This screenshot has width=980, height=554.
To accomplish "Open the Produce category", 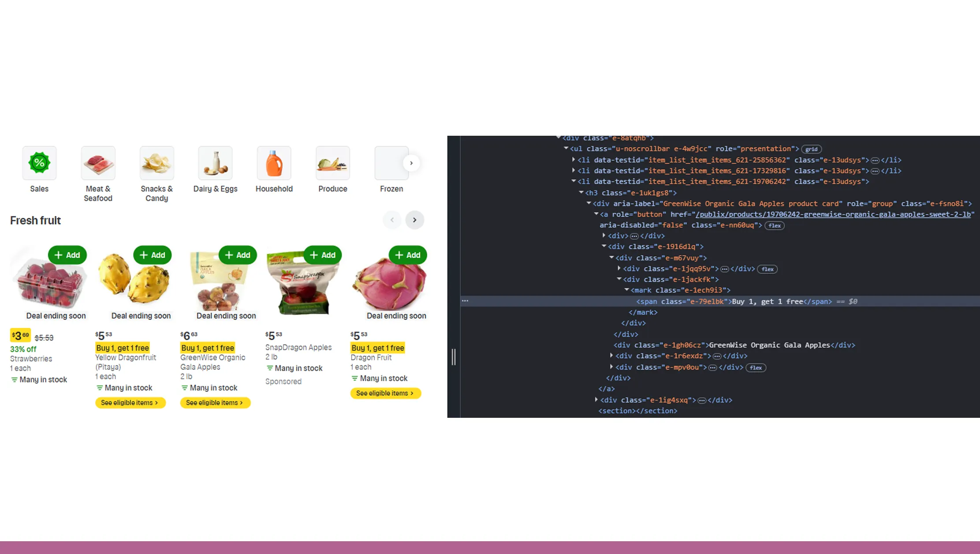I will click(332, 163).
